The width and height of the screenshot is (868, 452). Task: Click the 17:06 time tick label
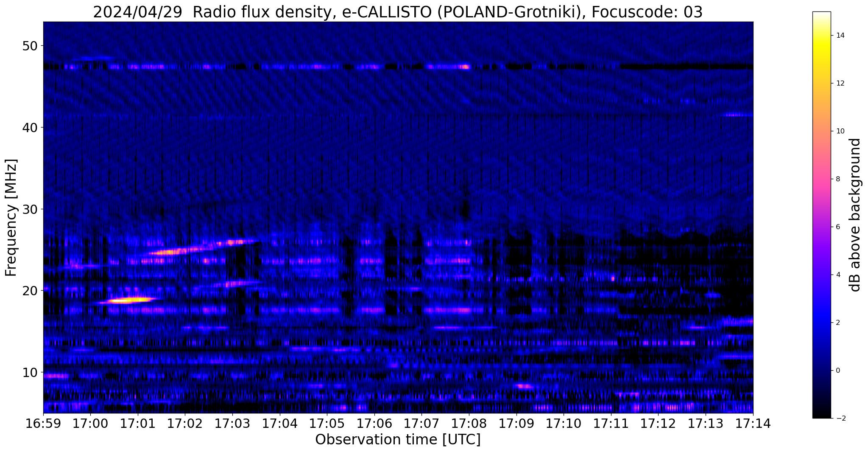tap(374, 423)
